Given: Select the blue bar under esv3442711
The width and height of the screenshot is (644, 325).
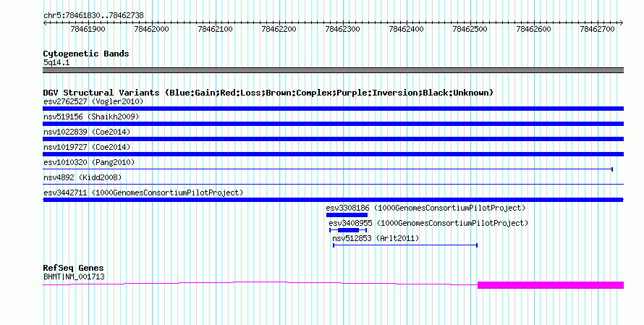Looking at the screenshot, I should (333, 200).
